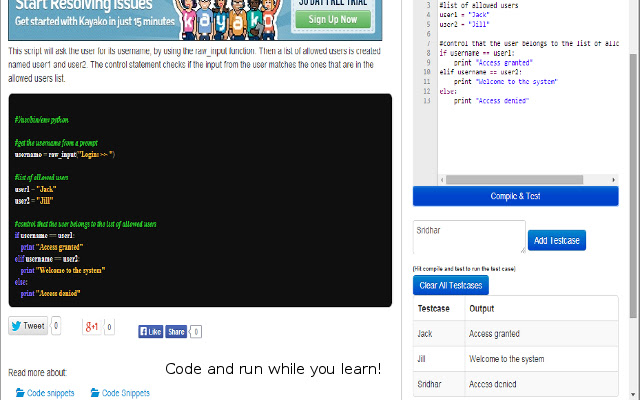The image size is (640, 400).
Task: Click the Google +1 icon
Action: tap(91, 327)
